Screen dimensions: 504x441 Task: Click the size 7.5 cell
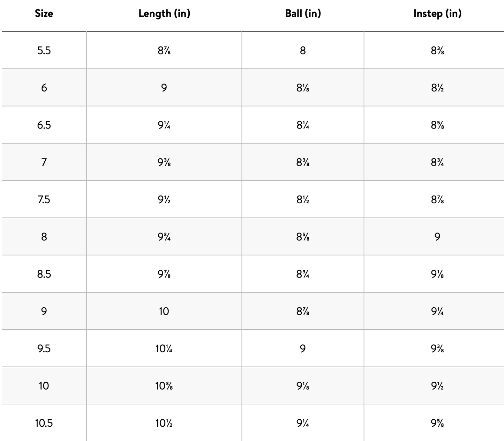coord(44,200)
